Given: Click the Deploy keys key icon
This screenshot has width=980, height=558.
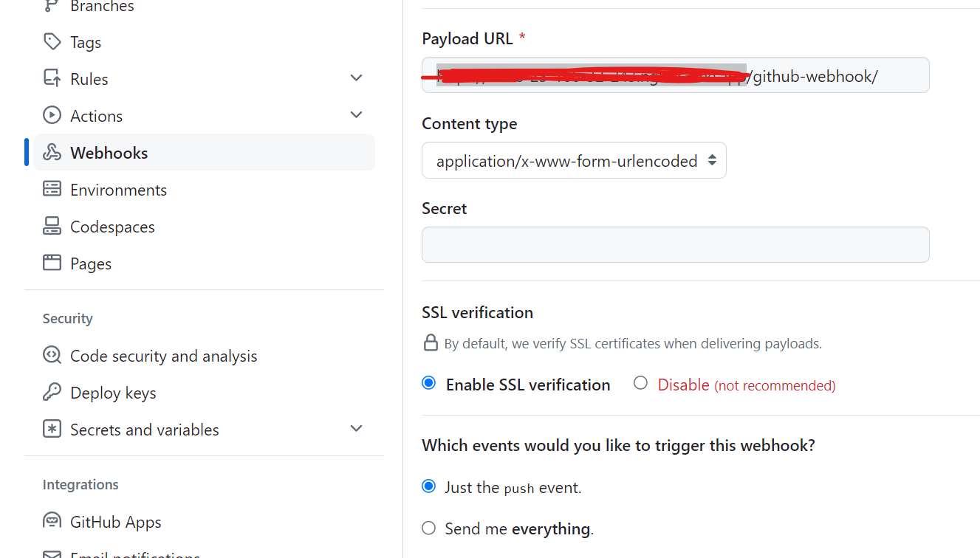Looking at the screenshot, I should (52, 392).
